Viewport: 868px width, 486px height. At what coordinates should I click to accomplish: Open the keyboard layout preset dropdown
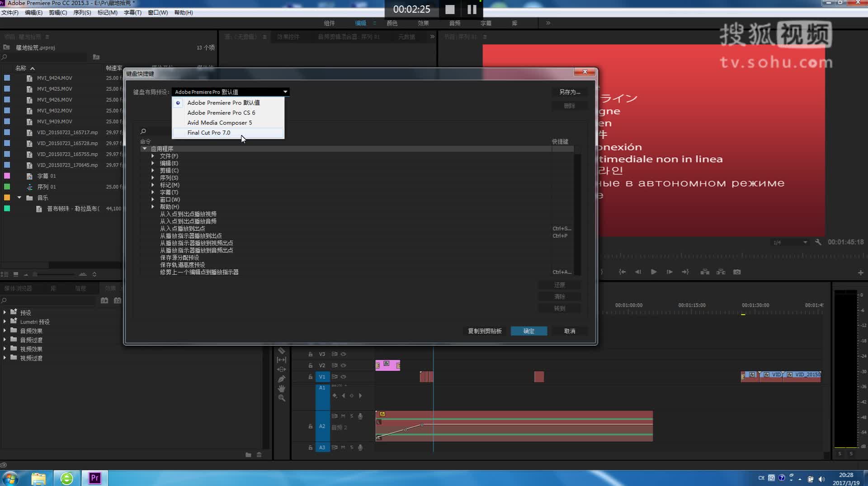pyautogui.click(x=231, y=92)
